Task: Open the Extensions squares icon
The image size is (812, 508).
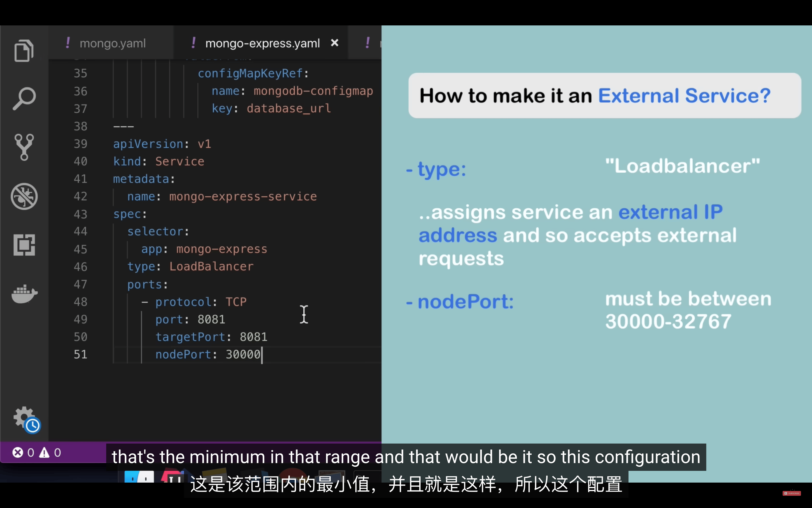Action: click(24, 245)
